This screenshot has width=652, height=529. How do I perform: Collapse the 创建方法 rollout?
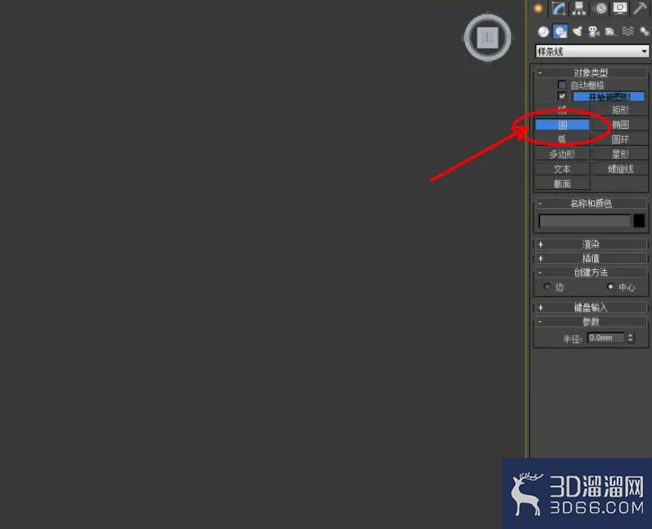point(590,272)
